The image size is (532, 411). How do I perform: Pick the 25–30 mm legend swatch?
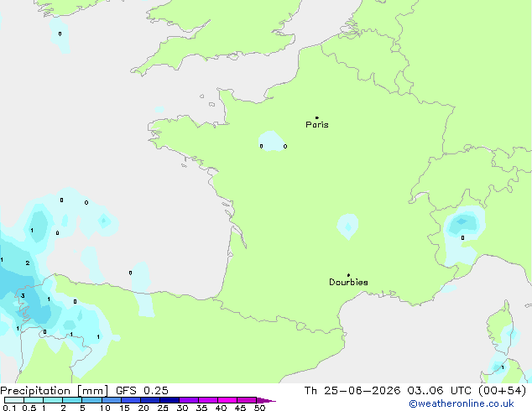(x=169, y=400)
